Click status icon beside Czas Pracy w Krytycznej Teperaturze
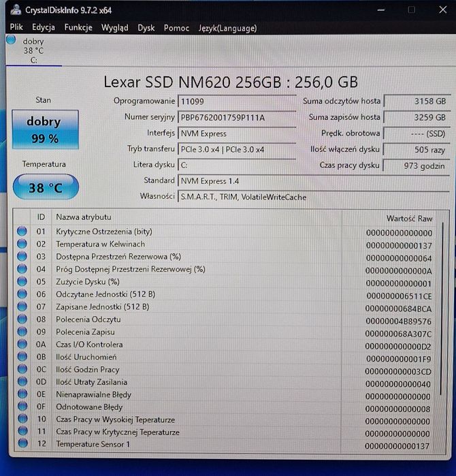 [x=22, y=431]
